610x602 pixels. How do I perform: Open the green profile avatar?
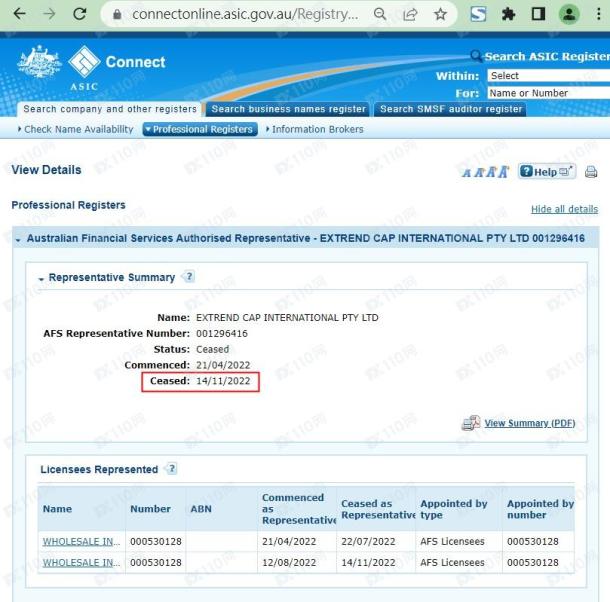569,14
